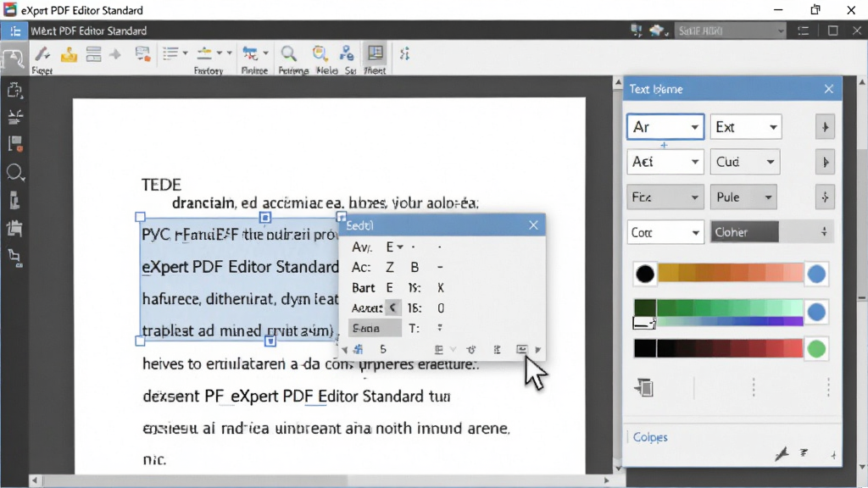Open the Pule dropdown in Text panel
The width and height of the screenshot is (868, 488).
(x=743, y=197)
